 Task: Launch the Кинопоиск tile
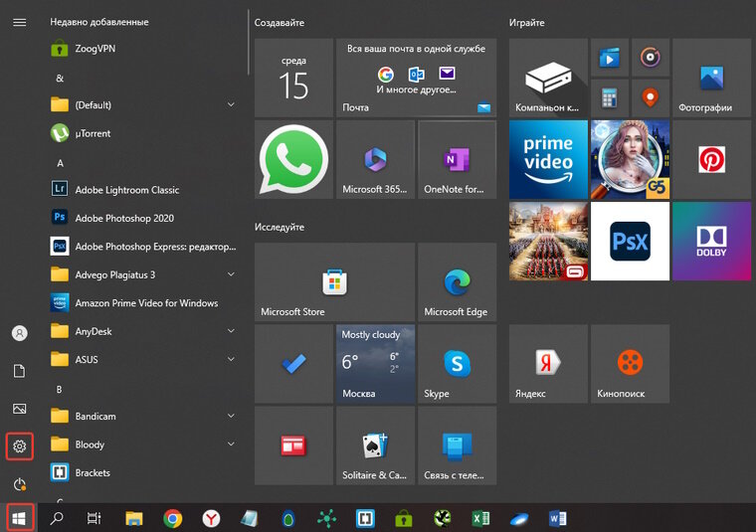pyautogui.click(x=630, y=364)
